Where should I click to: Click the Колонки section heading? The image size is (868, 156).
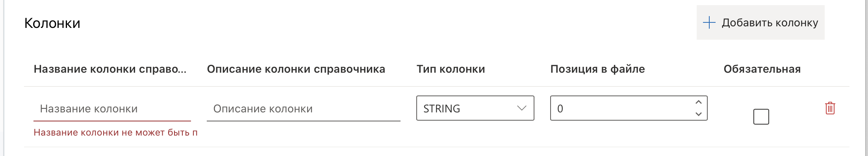(x=52, y=23)
